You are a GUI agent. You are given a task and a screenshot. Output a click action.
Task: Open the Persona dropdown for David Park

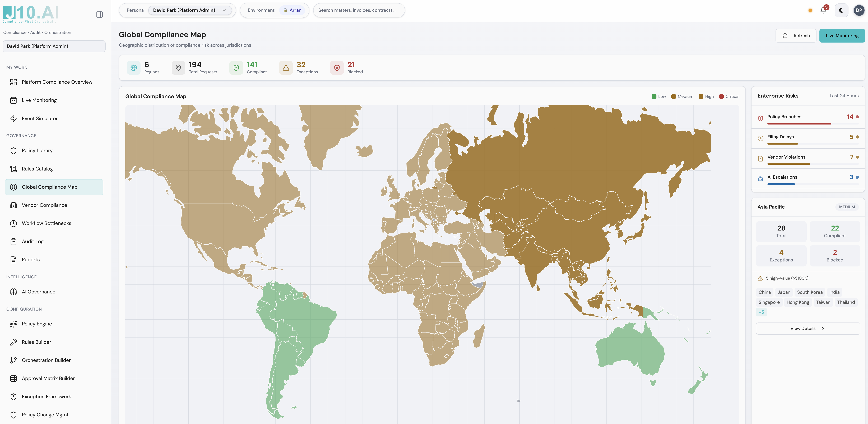point(190,10)
